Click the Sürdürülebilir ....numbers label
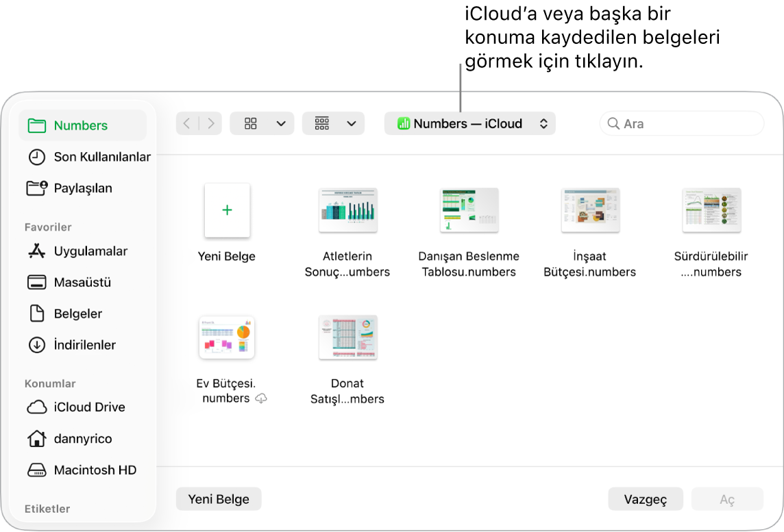 [711, 264]
